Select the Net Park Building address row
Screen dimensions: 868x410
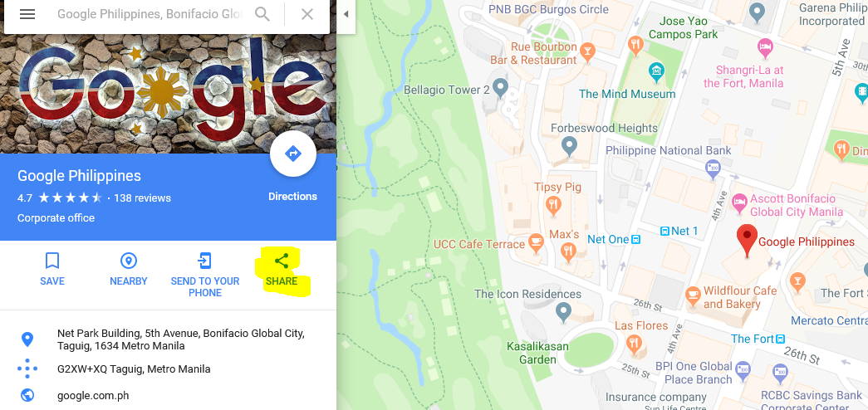[x=169, y=339]
